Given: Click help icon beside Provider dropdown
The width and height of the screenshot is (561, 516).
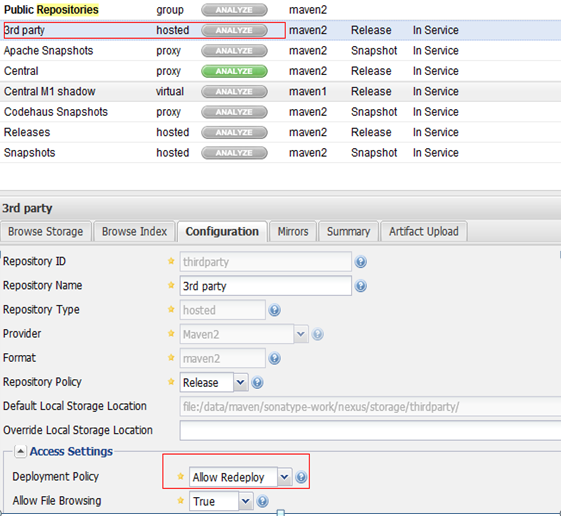Looking at the screenshot, I should (317, 334).
